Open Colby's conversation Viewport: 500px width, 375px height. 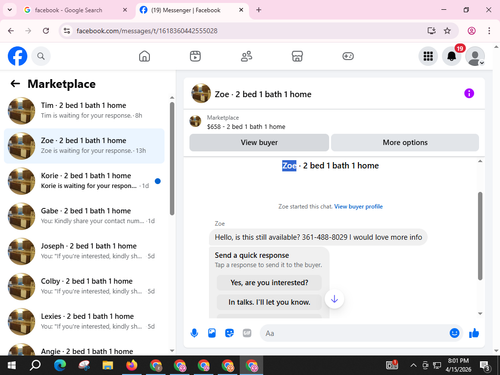point(84,286)
